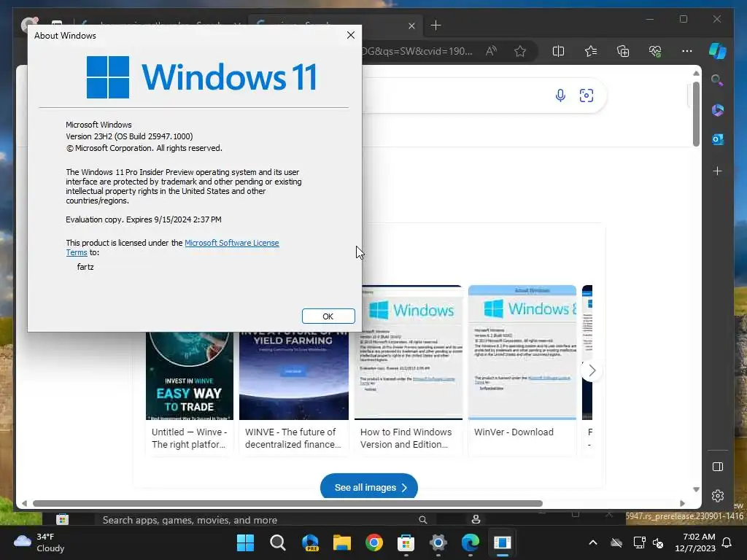Select winver app icon in taskbar
747x560 pixels.
tap(502, 542)
